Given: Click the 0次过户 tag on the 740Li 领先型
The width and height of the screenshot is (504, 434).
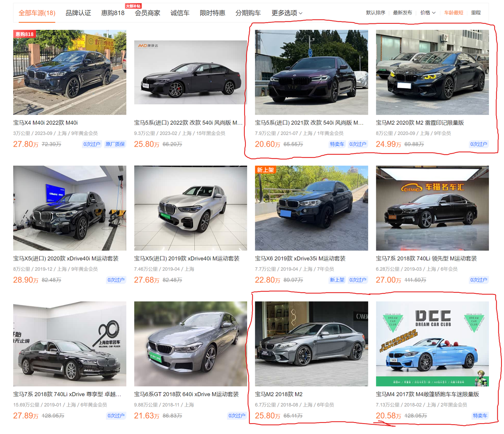Looking at the screenshot, I should (x=479, y=280).
